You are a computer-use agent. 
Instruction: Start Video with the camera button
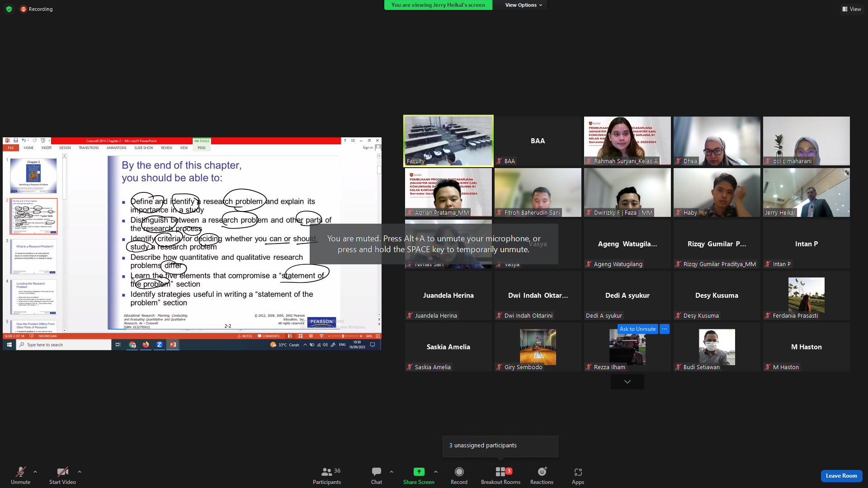(62, 476)
